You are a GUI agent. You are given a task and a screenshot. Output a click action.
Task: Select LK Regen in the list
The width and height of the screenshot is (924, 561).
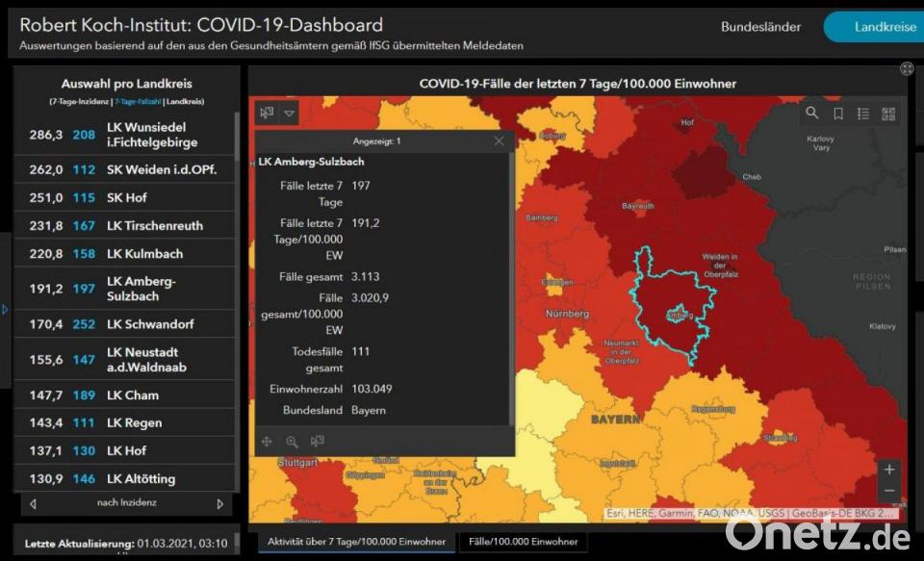tap(124, 422)
